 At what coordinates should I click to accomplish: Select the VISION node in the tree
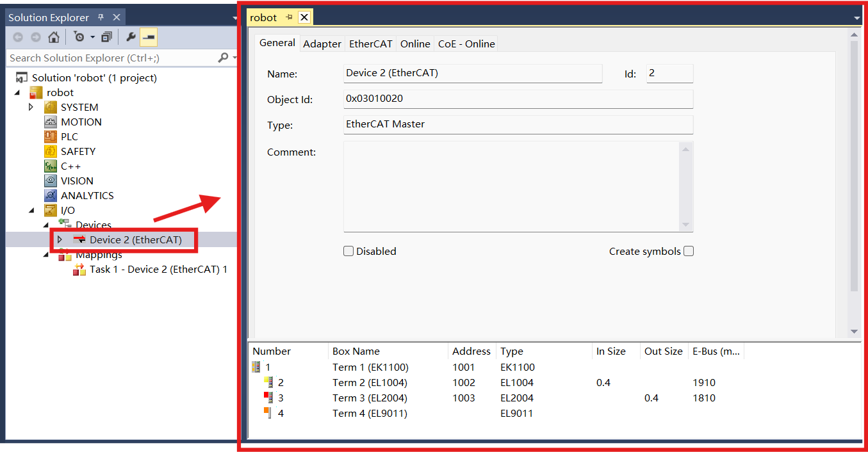pos(77,181)
